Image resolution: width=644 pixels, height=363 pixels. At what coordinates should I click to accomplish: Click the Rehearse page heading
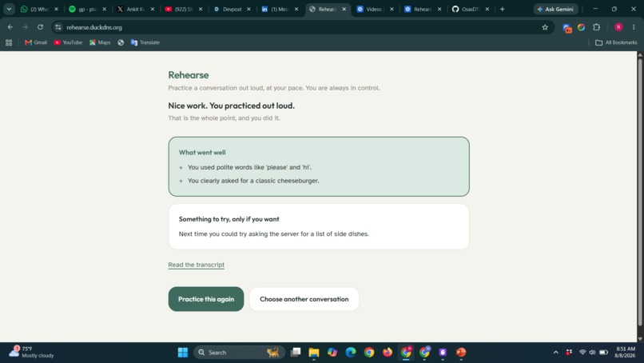[x=189, y=75]
